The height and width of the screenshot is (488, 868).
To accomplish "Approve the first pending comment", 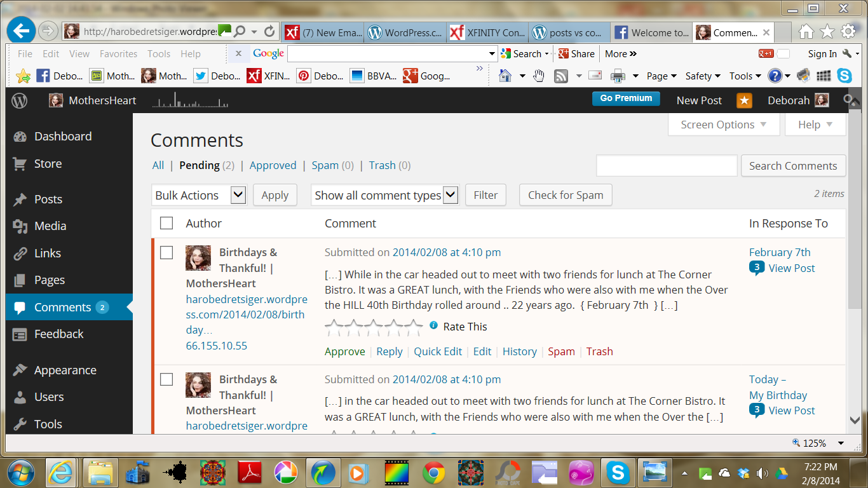I will click(x=344, y=351).
